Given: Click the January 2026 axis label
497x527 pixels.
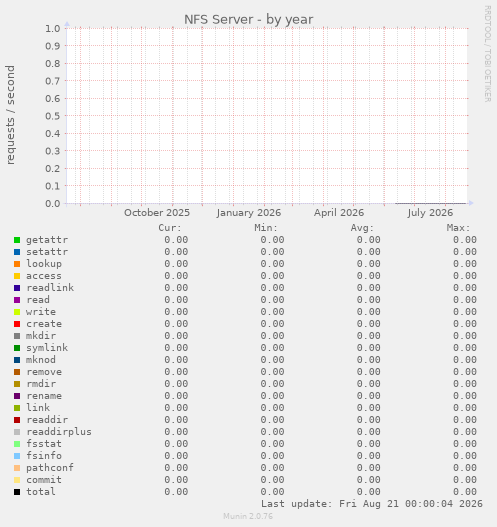Looking at the screenshot, I should pos(249,213).
